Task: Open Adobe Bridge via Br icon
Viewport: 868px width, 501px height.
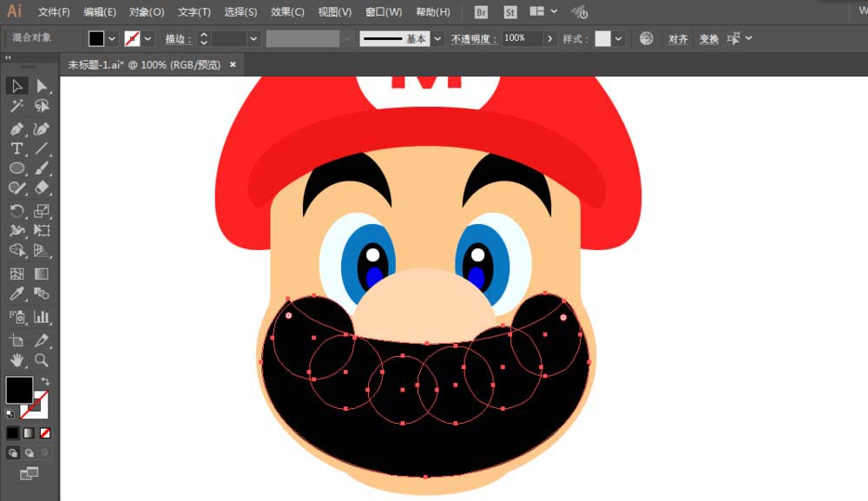Action: tap(481, 11)
